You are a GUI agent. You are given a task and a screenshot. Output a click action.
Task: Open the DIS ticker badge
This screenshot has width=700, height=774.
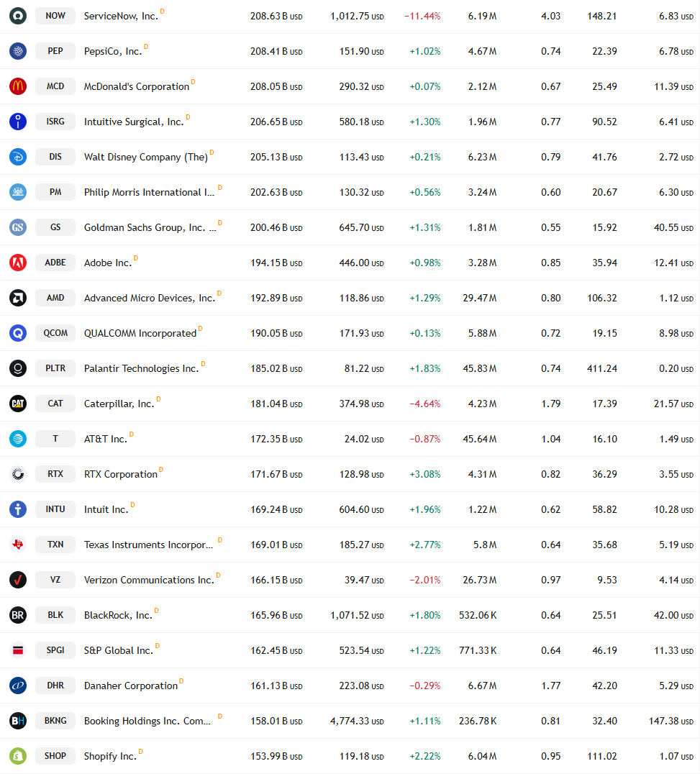pos(55,157)
